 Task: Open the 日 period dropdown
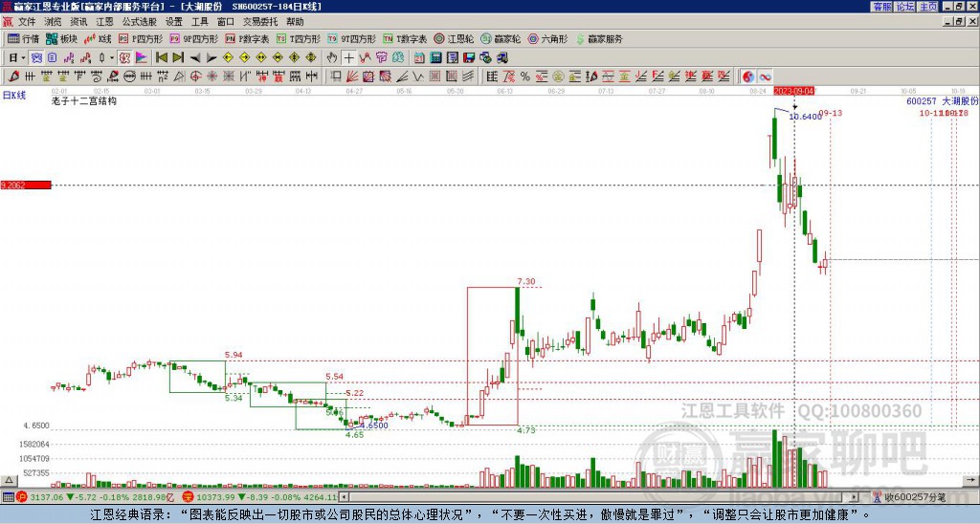click(17, 57)
